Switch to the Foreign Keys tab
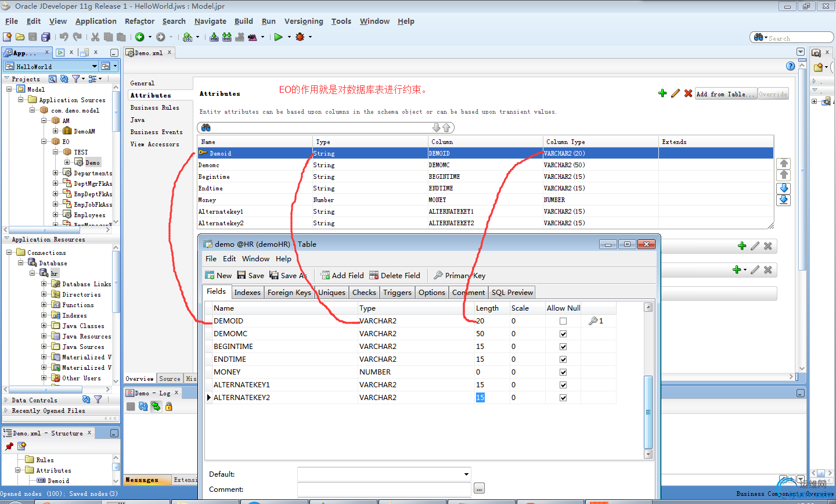The width and height of the screenshot is (836, 504). (289, 292)
